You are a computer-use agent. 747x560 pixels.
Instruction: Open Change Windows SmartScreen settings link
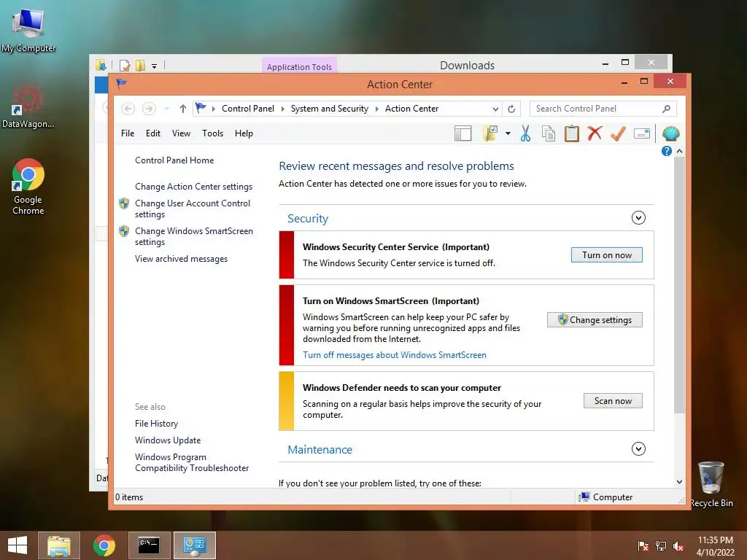click(x=194, y=237)
